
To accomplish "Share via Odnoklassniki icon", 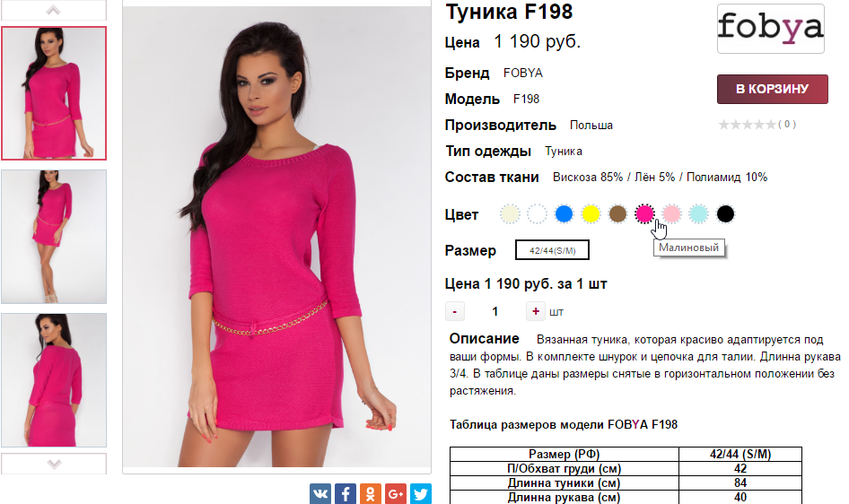I will pos(371,494).
